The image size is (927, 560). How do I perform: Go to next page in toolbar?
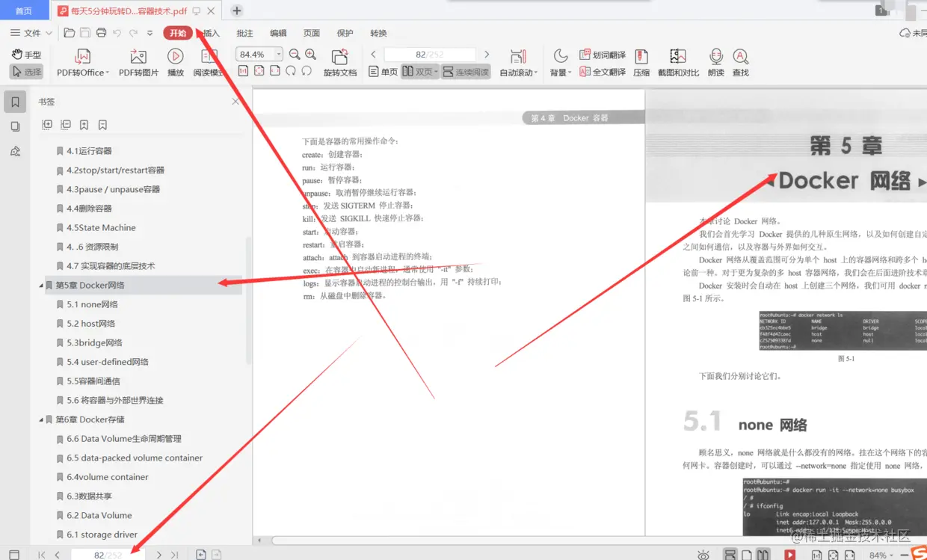[x=487, y=55]
